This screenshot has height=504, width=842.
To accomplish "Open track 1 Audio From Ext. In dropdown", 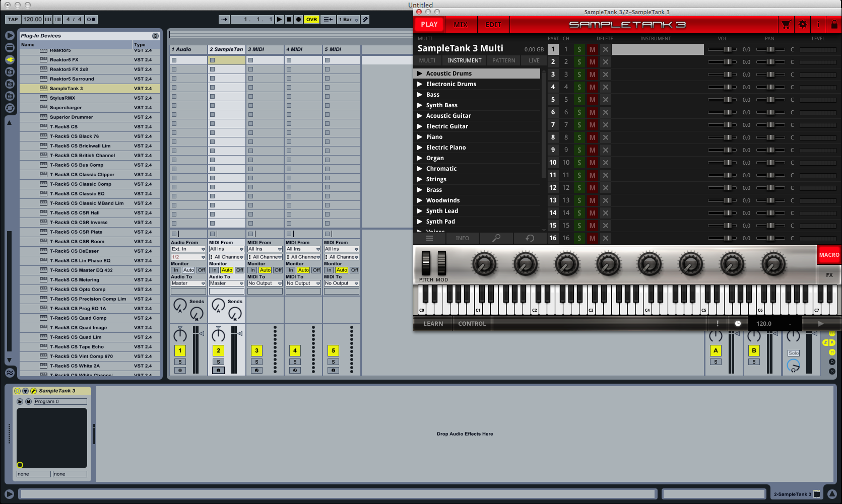I will (x=188, y=249).
